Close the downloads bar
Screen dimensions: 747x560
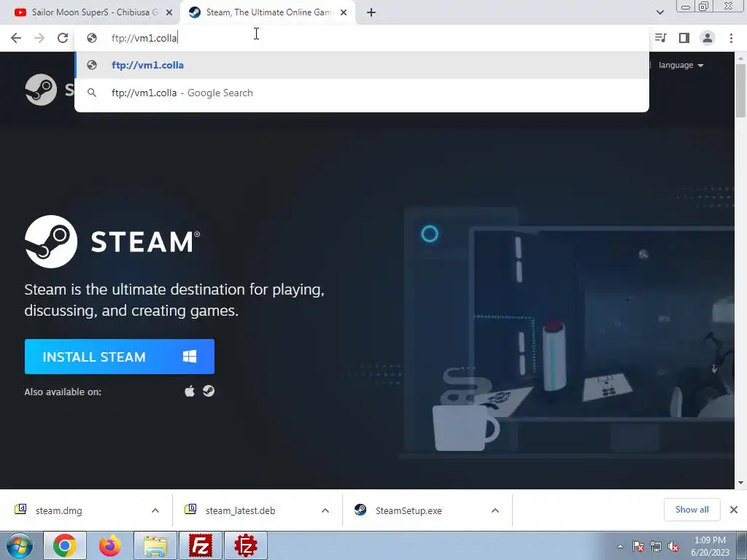[x=734, y=510]
